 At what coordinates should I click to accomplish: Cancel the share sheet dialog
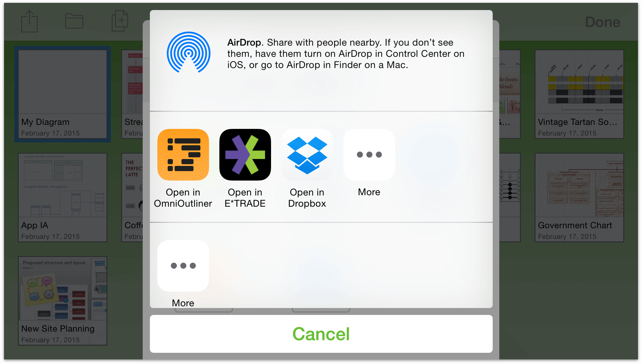pyautogui.click(x=322, y=334)
